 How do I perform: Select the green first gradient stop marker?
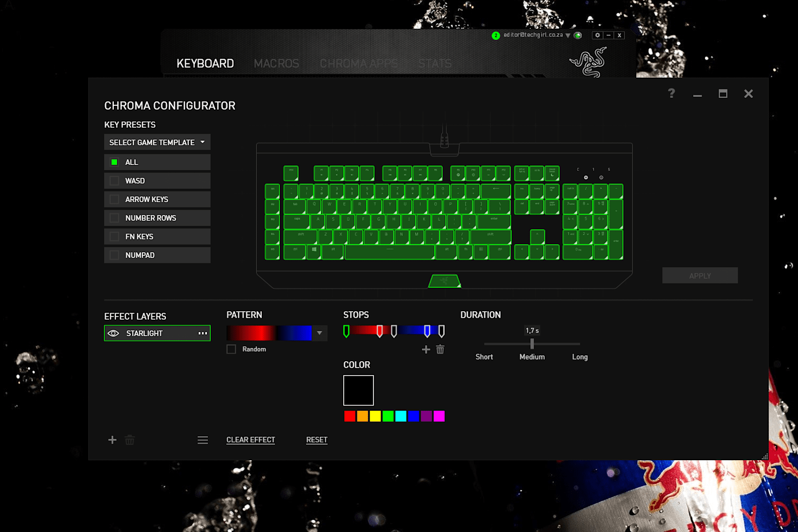tap(346, 331)
